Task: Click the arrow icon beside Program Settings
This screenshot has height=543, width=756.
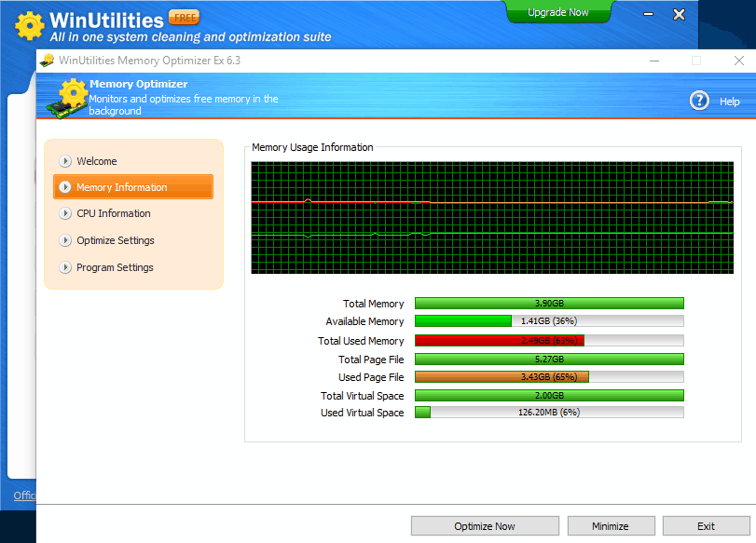Action: 65,267
